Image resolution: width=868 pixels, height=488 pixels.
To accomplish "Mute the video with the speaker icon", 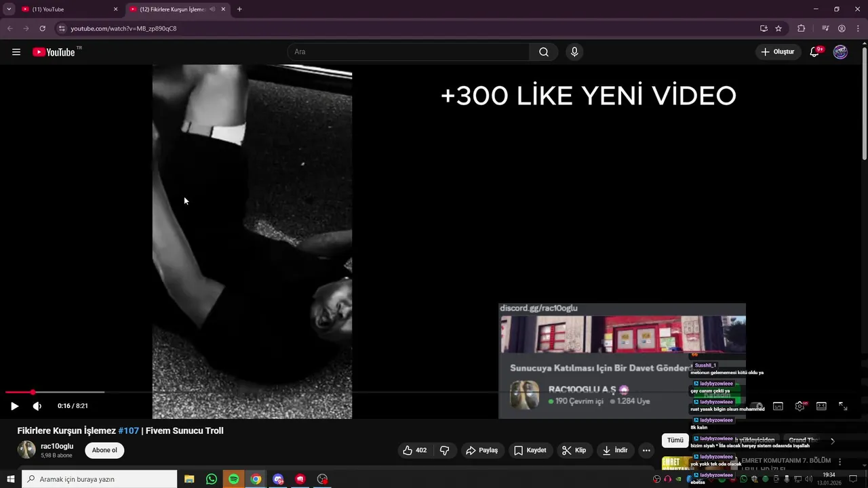I will [37, 406].
